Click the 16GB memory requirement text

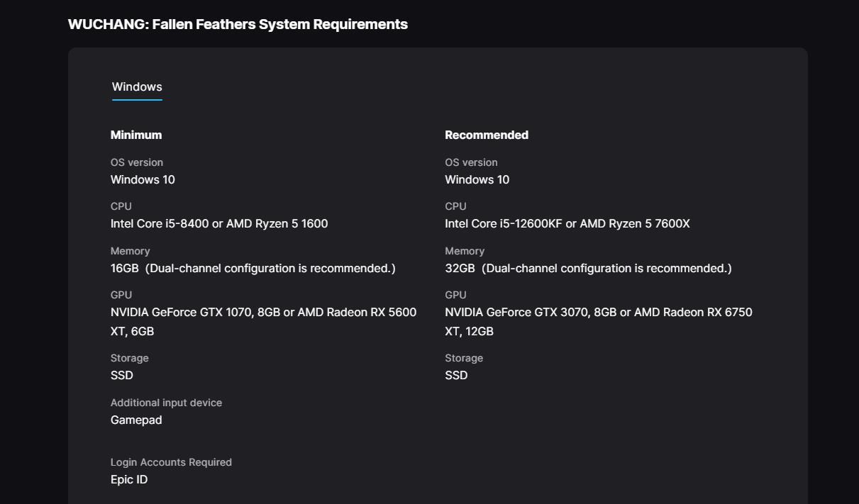coord(125,269)
